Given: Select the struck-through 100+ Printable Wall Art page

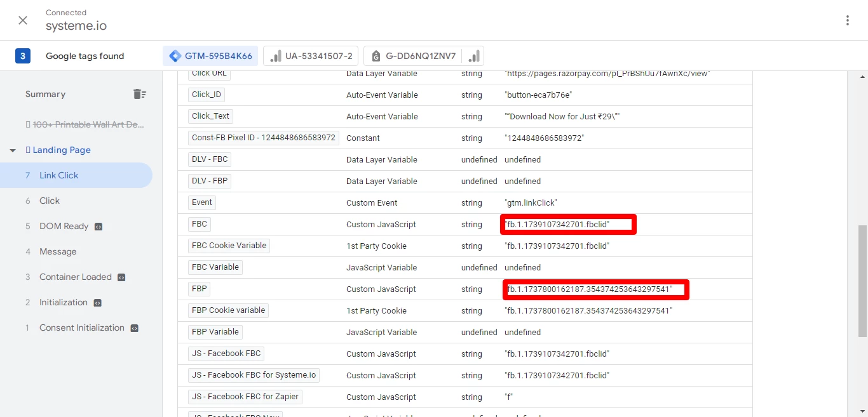Looking at the screenshot, I should point(85,124).
